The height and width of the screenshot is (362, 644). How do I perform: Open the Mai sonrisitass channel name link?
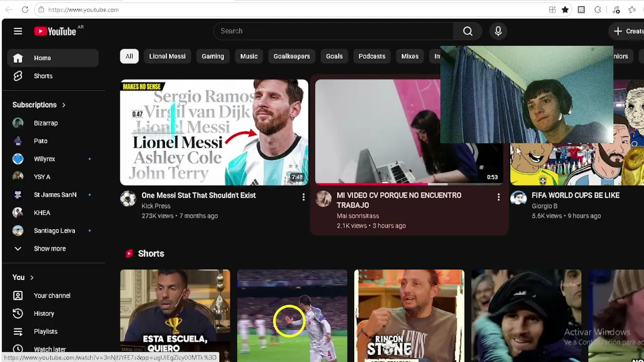(358, 216)
